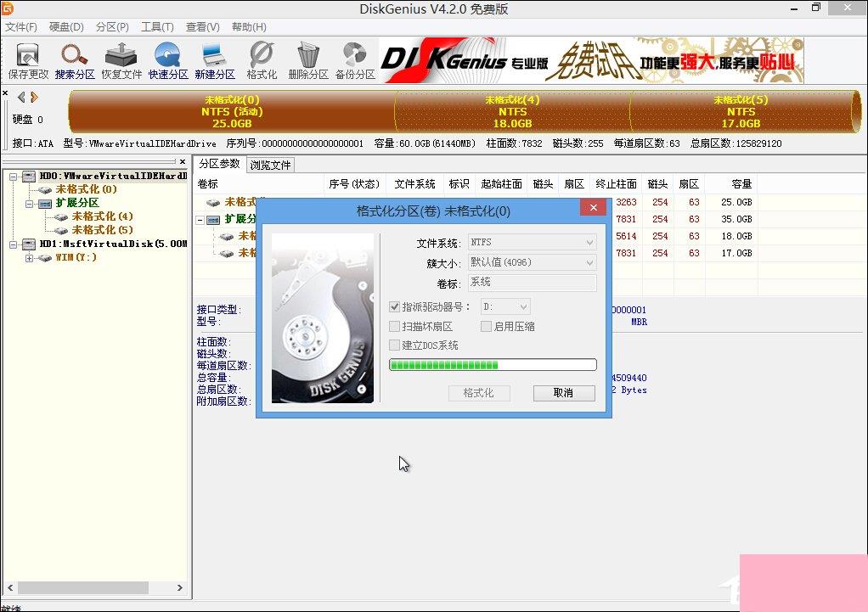Open the File (文件) menu
The width and height of the screenshot is (868, 612).
tap(21, 27)
